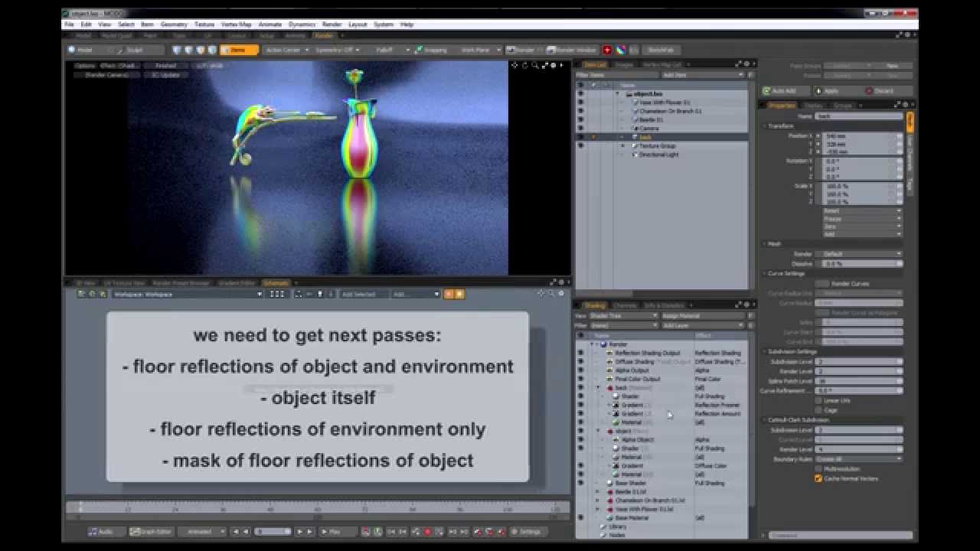980x551 pixels.
Task: Select the Camera item in item list
Action: click(649, 129)
